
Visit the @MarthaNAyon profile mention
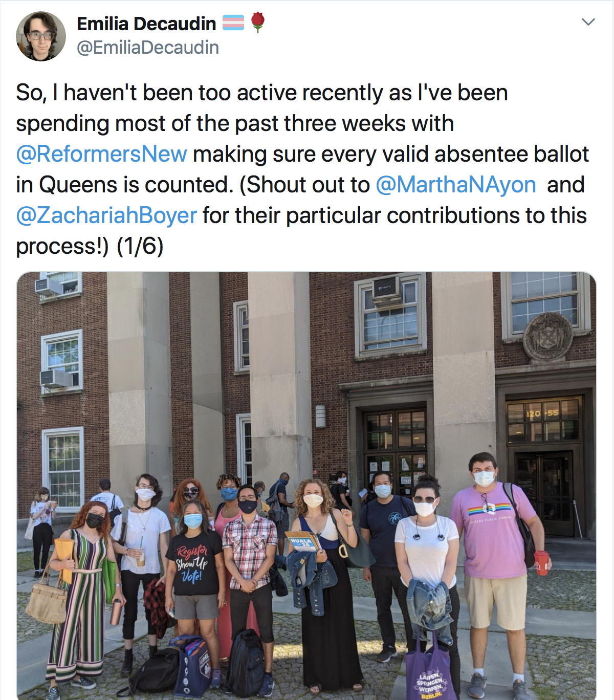(456, 185)
